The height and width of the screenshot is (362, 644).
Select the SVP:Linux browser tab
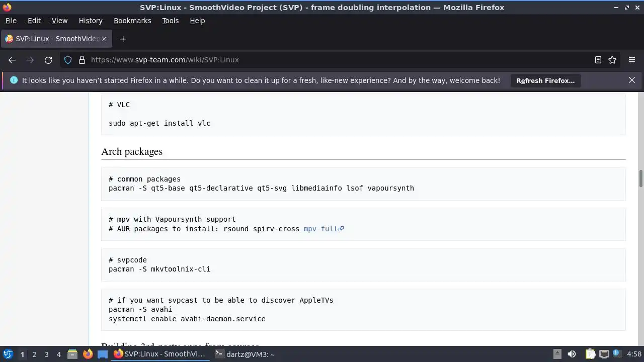click(x=56, y=39)
